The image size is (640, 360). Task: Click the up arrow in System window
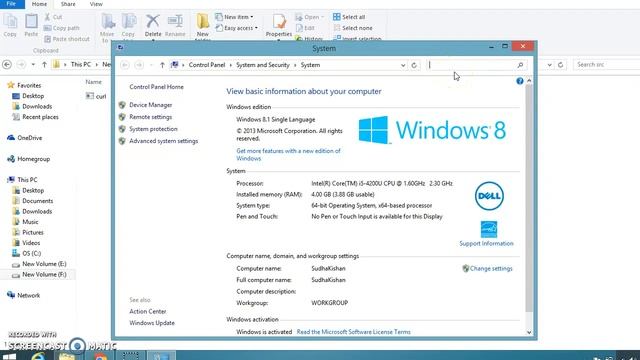tap(162, 65)
